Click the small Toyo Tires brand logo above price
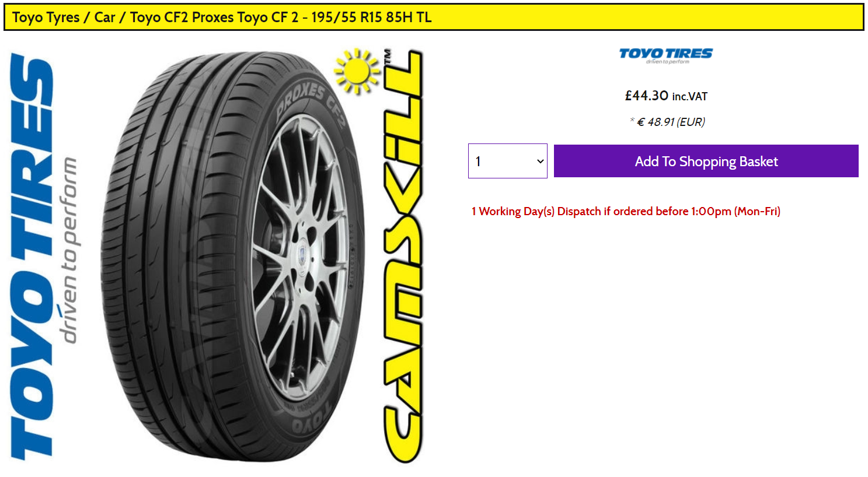Viewport: 868px width, 477px height. [665, 55]
